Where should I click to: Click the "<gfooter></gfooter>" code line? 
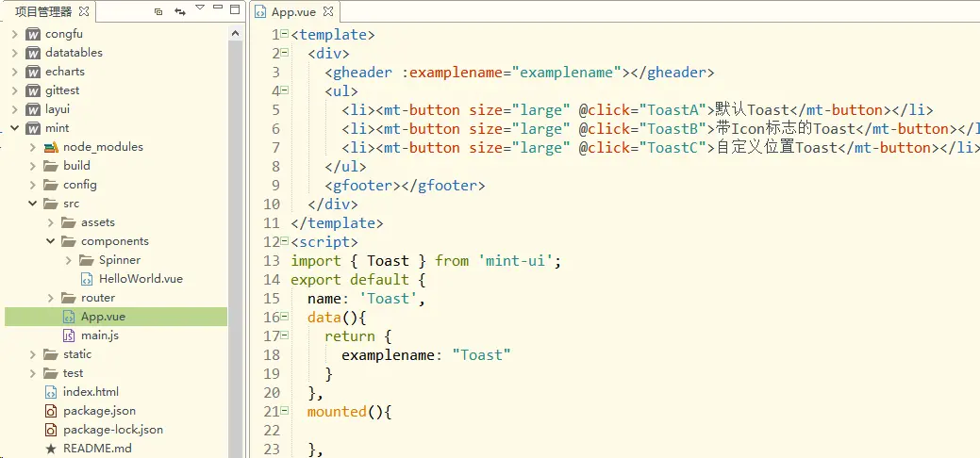click(405, 186)
